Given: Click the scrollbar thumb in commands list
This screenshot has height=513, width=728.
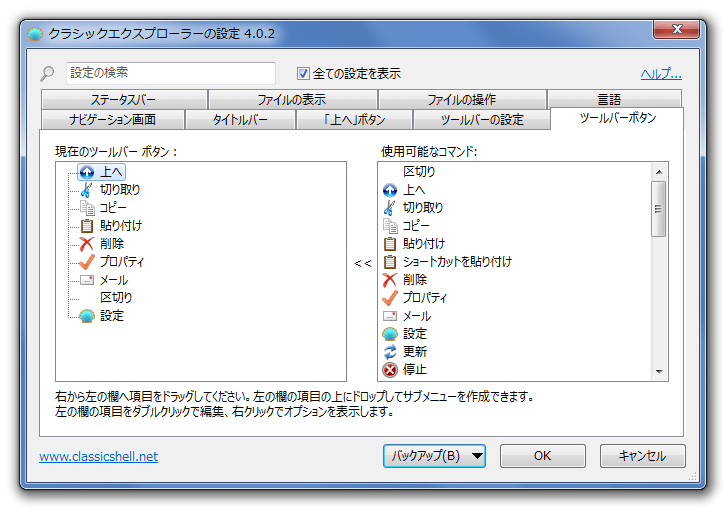Looking at the screenshot, I should pos(658,209).
